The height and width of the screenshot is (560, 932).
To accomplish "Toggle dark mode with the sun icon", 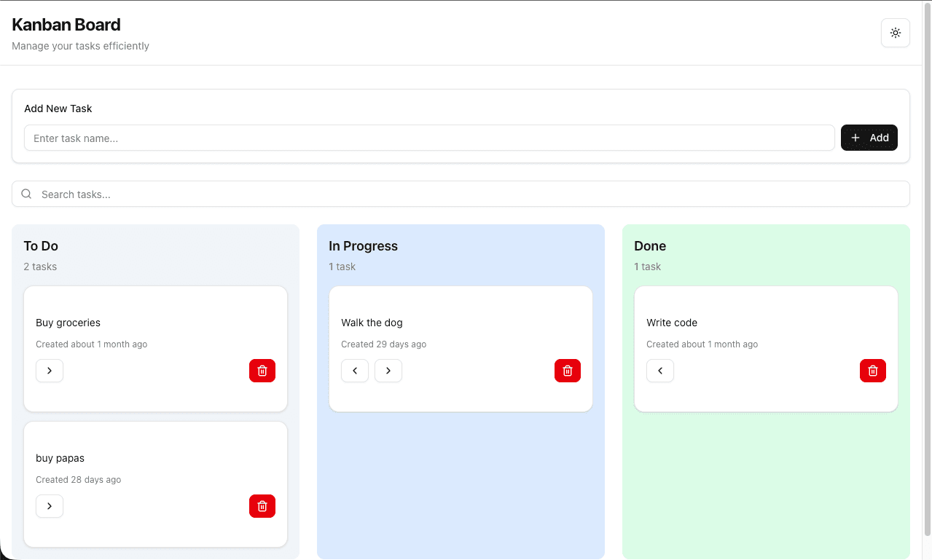I will pos(895,33).
